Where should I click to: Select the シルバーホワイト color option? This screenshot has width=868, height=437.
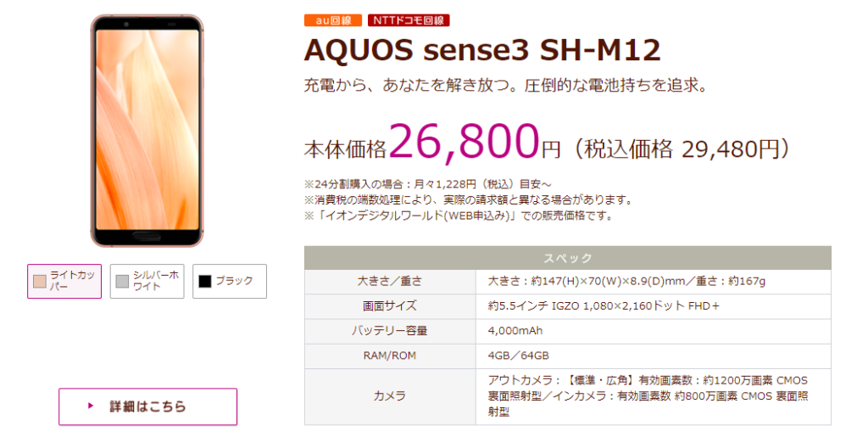point(147,282)
